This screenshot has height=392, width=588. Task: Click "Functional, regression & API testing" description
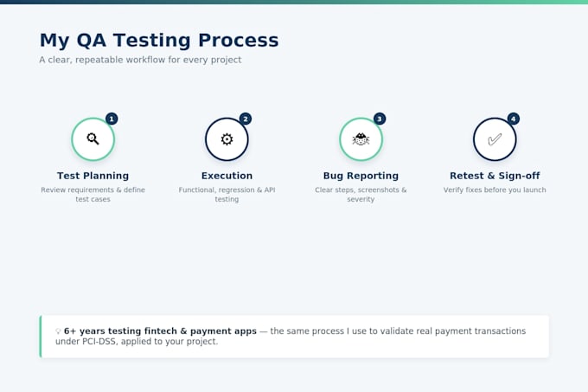click(227, 195)
